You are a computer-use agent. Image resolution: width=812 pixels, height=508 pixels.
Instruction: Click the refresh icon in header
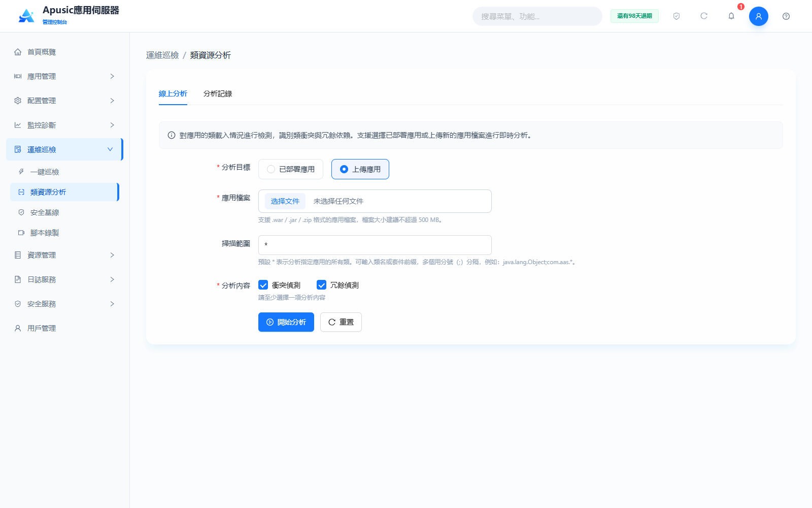(x=704, y=16)
